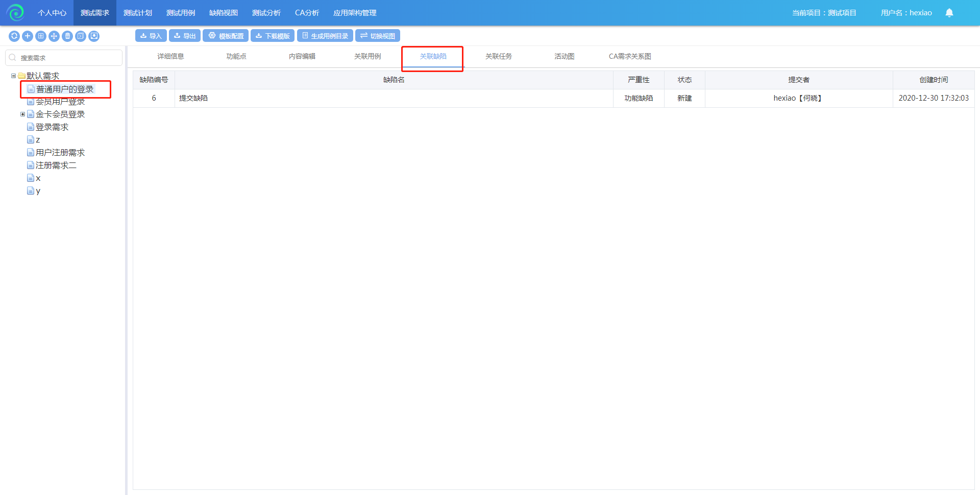Click the refresh icon above the requirement tree
This screenshot has width=980, height=495.
point(14,36)
